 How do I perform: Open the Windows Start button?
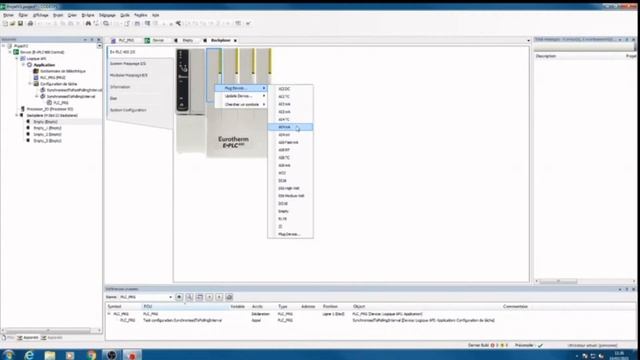click(8, 355)
